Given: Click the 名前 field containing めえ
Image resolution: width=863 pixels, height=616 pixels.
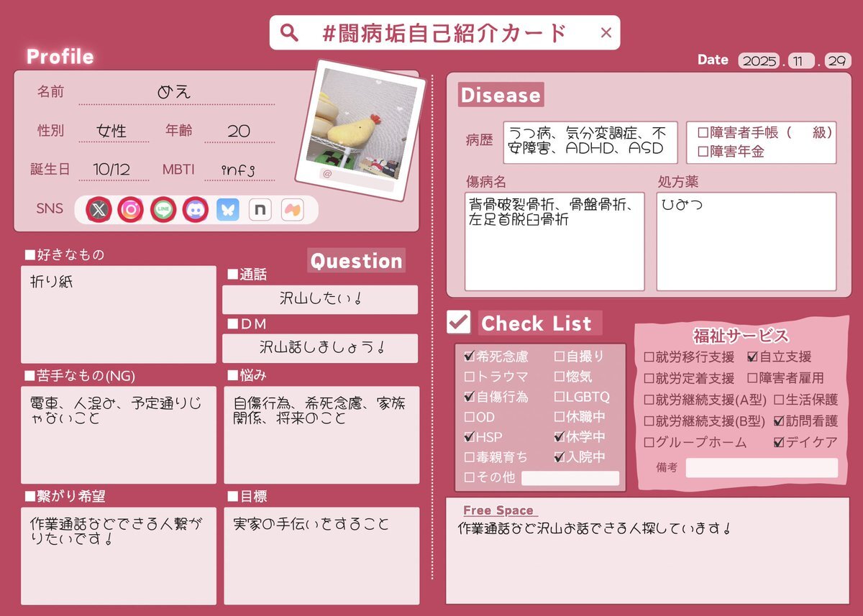Looking at the screenshot, I should point(176,93).
